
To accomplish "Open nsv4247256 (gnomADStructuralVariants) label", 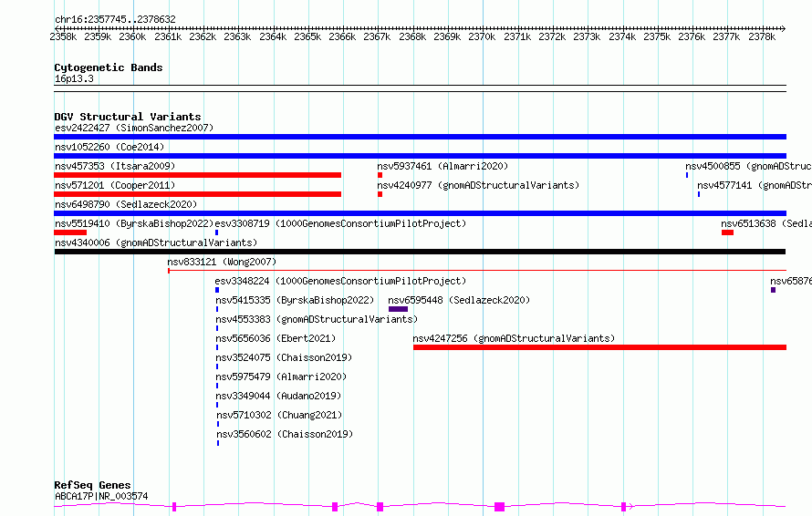I will click(514, 338).
